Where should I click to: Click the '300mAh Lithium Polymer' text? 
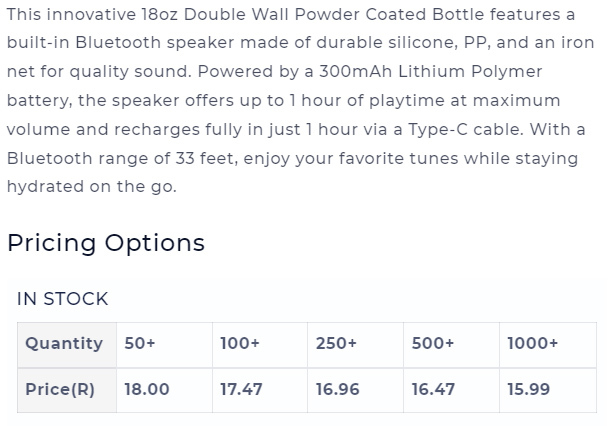[430, 72]
